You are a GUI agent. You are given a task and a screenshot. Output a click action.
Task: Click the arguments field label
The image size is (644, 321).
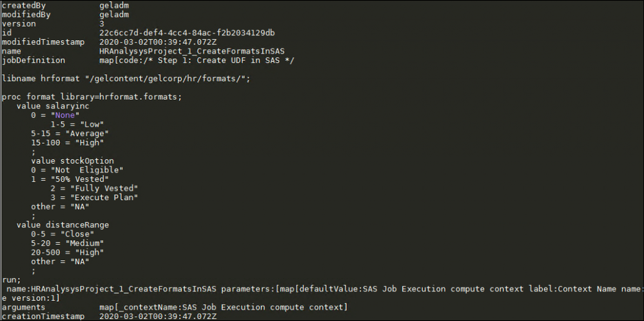23,307
